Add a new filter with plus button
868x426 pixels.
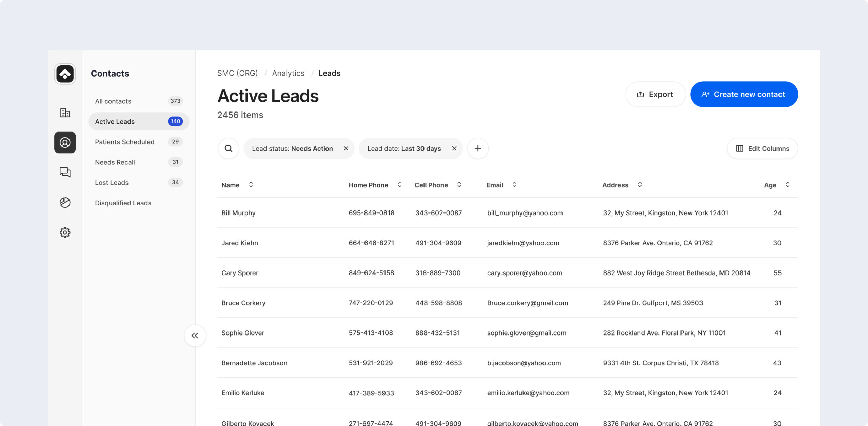pos(478,148)
